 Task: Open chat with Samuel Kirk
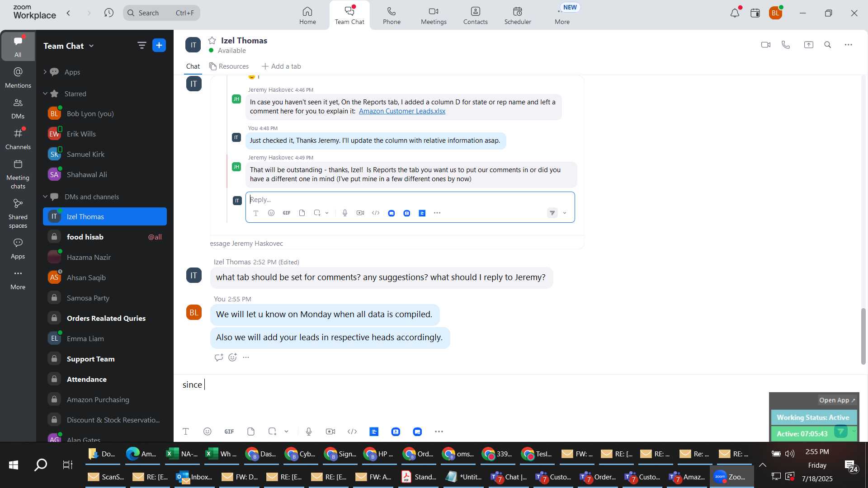point(105,154)
